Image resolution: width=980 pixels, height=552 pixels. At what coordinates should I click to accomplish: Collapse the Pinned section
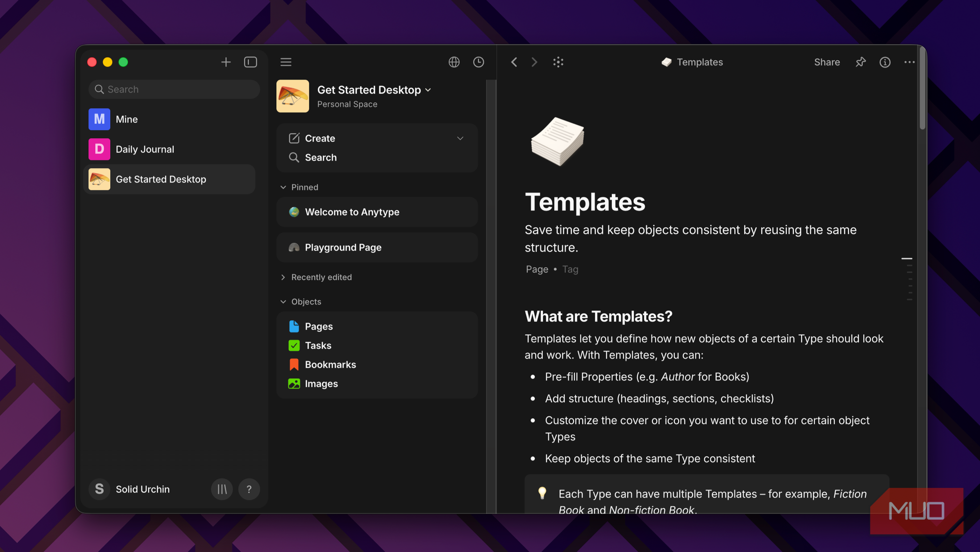tap(299, 187)
